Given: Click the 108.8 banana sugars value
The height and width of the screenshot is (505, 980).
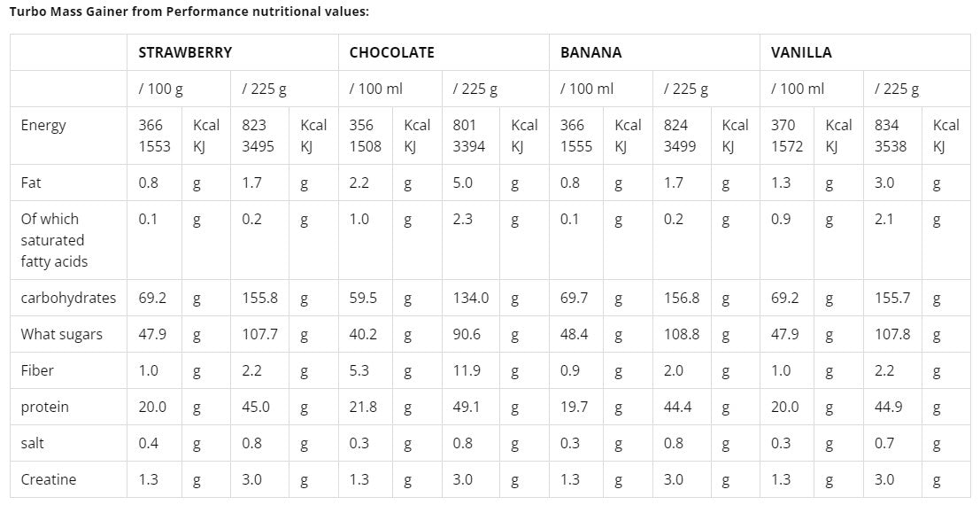Looking at the screenshot, I should 682,334.
